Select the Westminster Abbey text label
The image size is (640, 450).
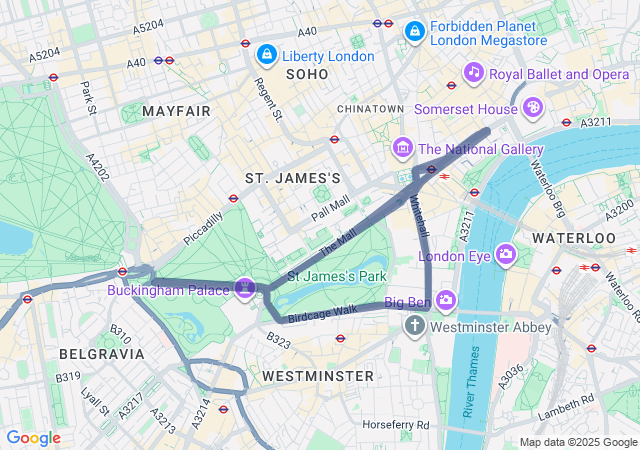[x=491, y=327]
